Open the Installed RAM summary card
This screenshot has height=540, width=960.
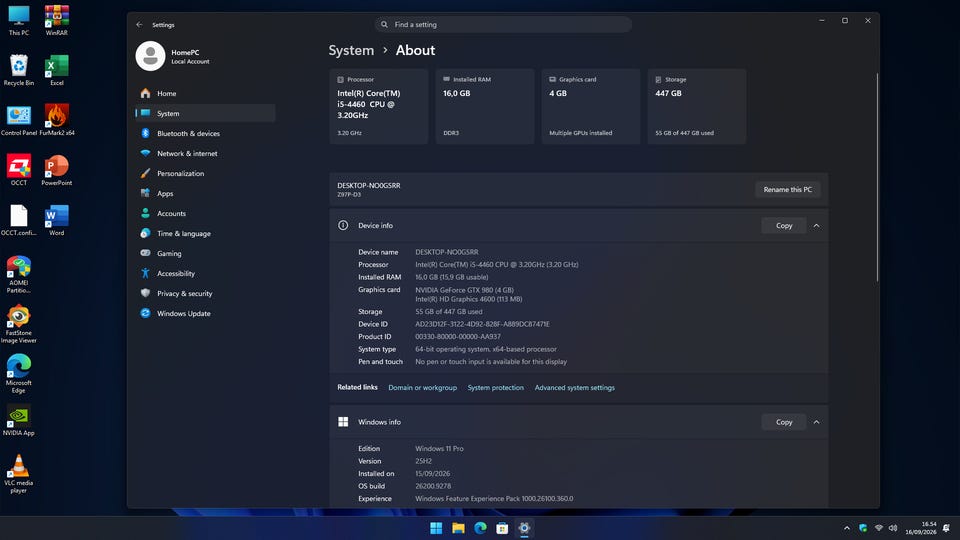[485, 107]
